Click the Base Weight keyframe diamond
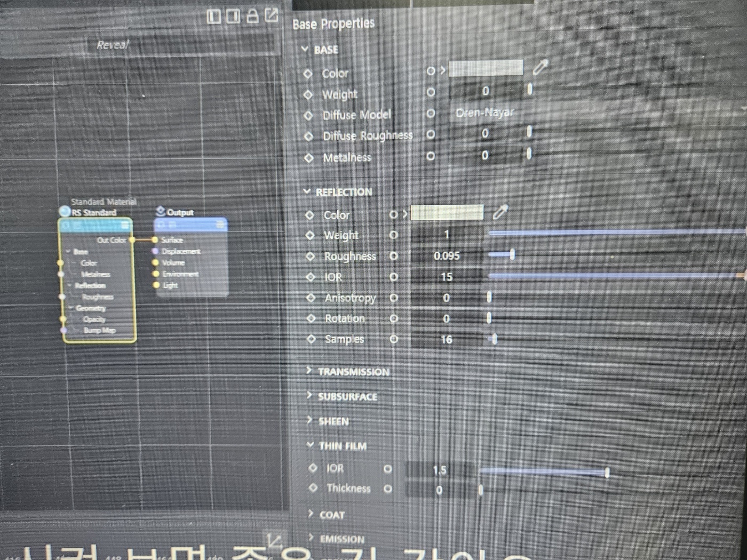 [x=308, y=94]
